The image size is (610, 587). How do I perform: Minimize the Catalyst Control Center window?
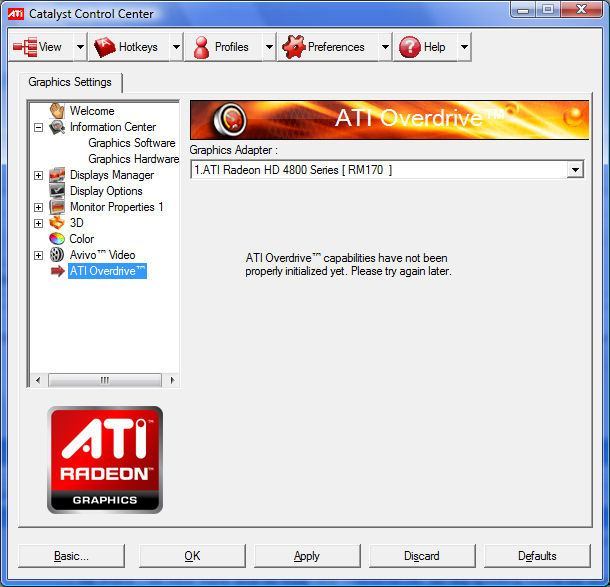[x=523, y=10]
